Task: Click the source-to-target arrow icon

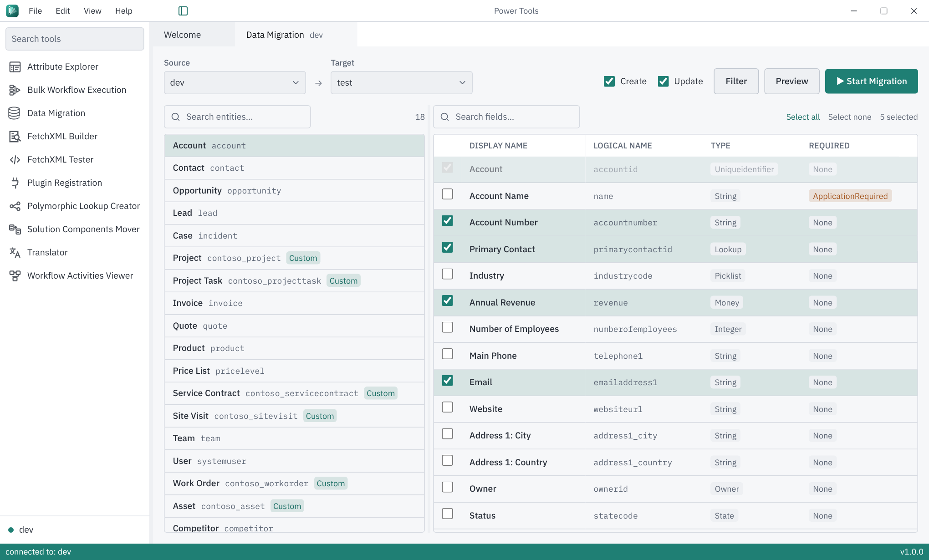Action: tap(318, 83)
